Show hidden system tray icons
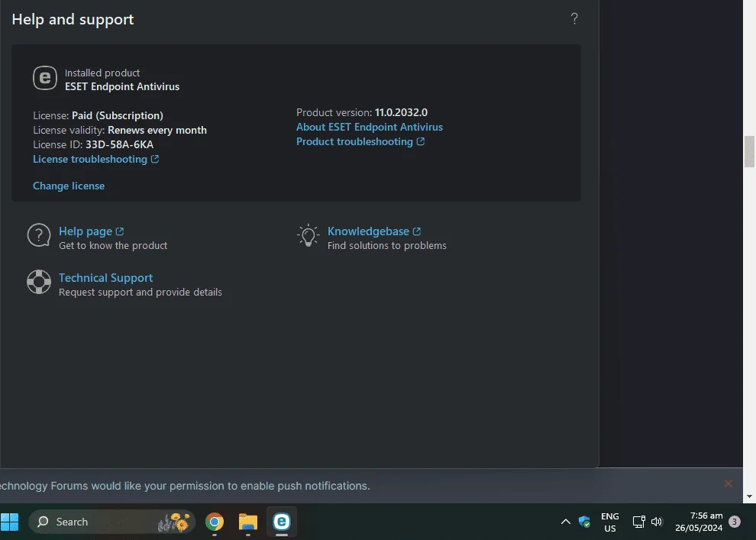The image size is (756, 540). 566,522
